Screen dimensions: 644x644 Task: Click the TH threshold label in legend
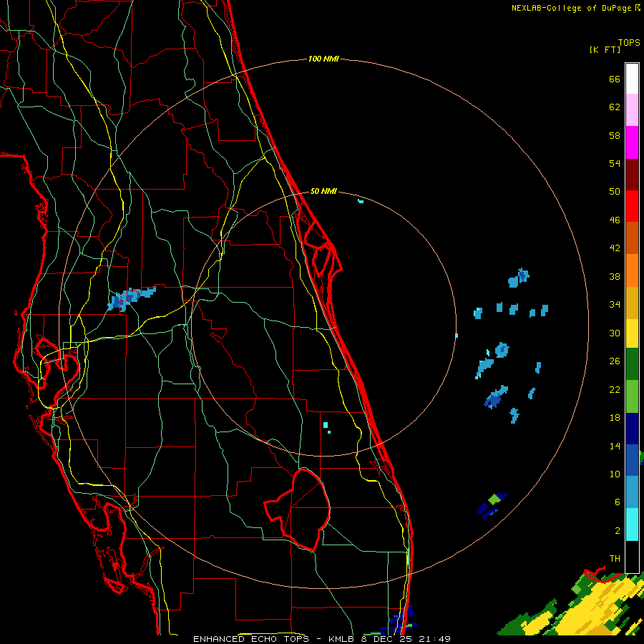(x=615, y=559)
